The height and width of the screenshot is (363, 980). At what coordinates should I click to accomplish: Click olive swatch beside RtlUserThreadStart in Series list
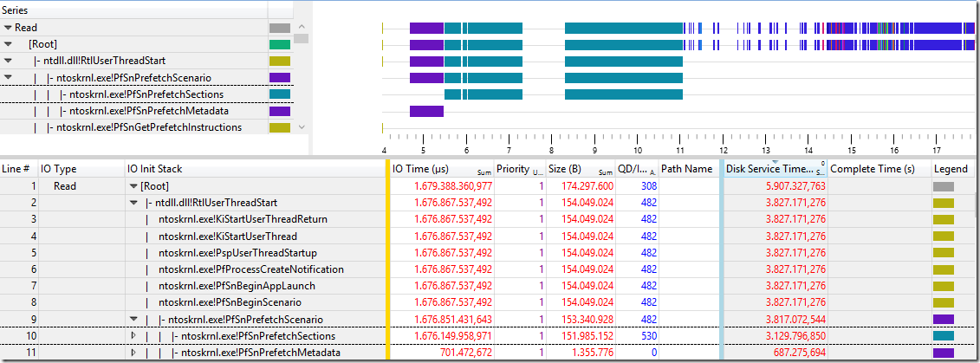pyautogui.click(x=279, y=62)
